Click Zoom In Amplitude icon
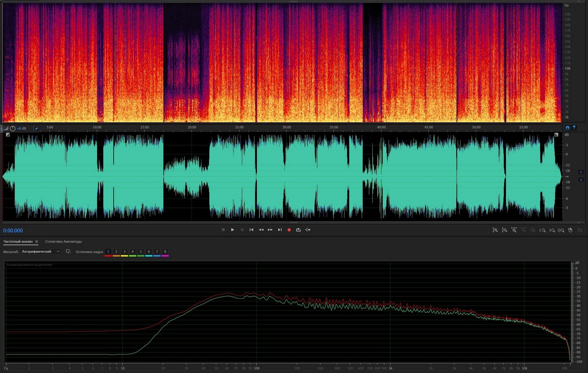The image size is (588, 373). tap(495, 230)
